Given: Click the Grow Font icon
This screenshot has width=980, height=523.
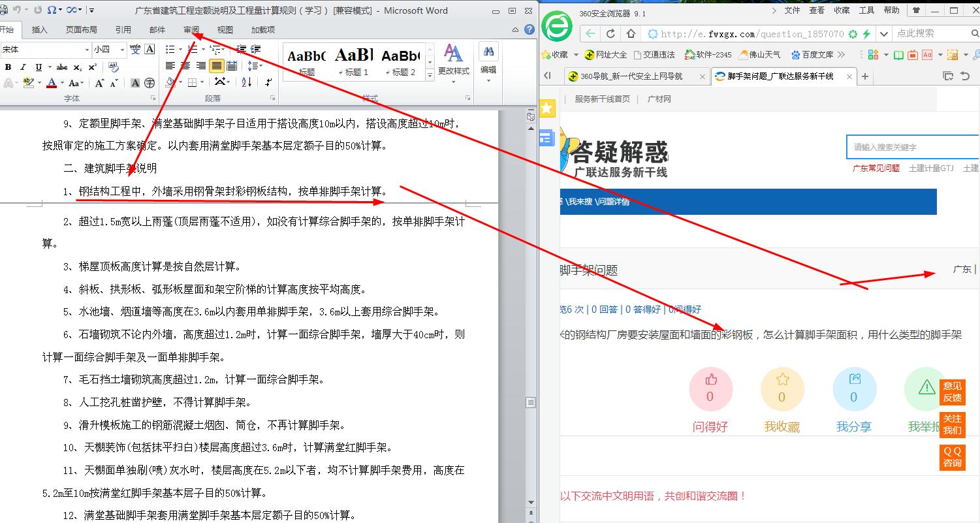Looking at the screenshot, I should (x=100, y=83).
